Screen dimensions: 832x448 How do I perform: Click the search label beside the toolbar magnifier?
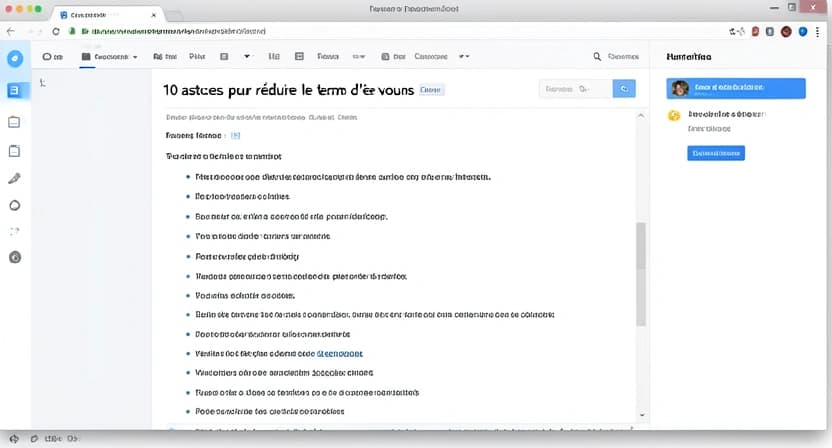click(x=623, y=56)
